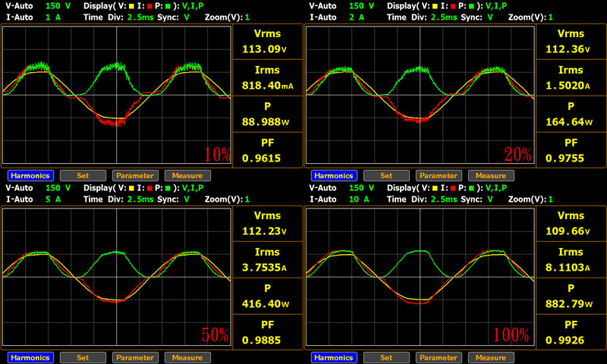Screen dimensions: 607x364
Task: Open Harmonics in the I-Auto 5 A panel
Action: pyautogui.click(x=30, y=357)
